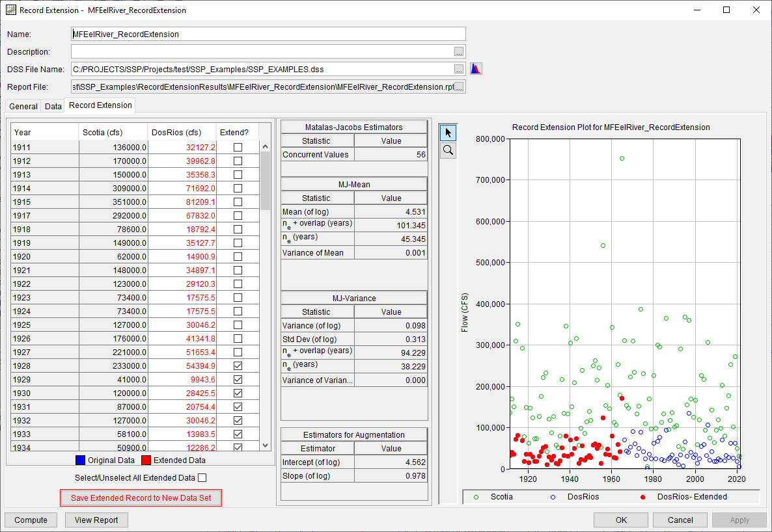Image resolution: width=772 pixels, height=532 pixels.
Task: Toggle Select/Unselect All Extended Data checkbox
Action: 202,478
